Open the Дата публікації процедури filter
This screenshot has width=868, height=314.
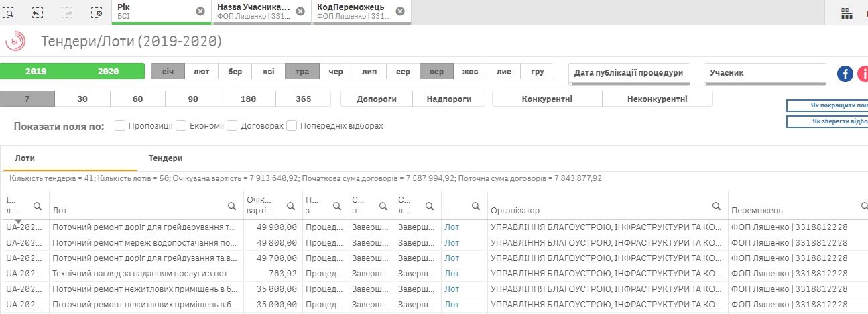tap(629, 74)
